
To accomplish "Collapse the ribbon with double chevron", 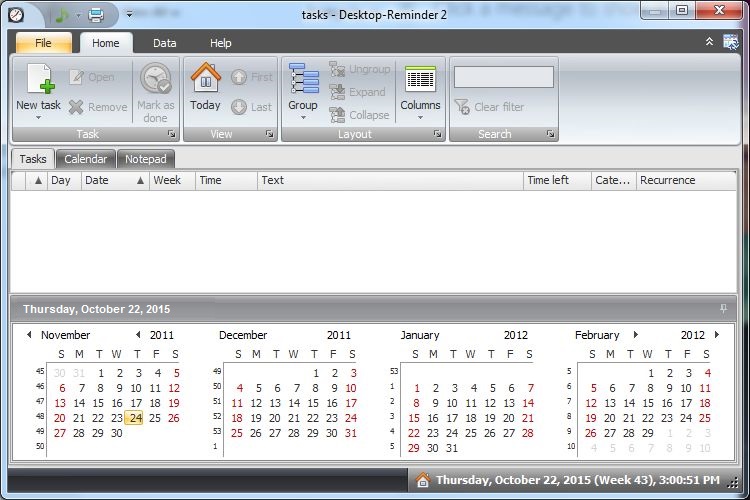I will (x=709, y=42).
